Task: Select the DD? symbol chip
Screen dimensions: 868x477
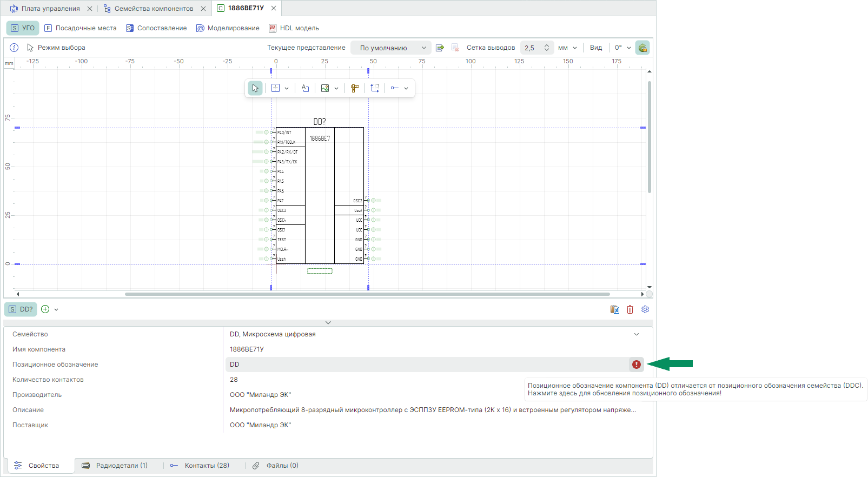Action: coord(21,309)
